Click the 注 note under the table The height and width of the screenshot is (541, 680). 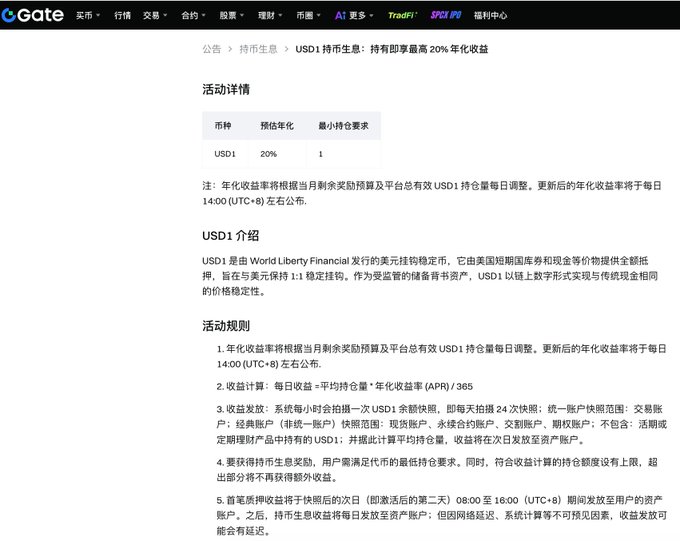pos(432,193)
